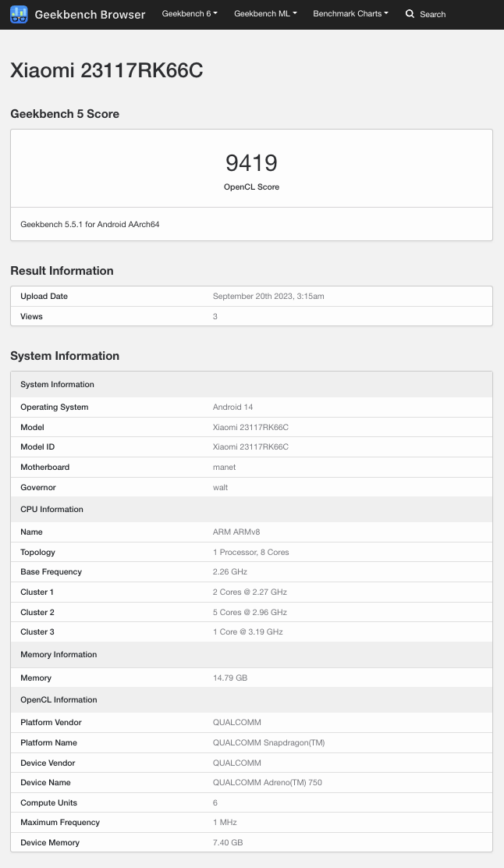504x868 pixels.
Task: Click the Compute Units value
Action: click(x=215, y=802)
